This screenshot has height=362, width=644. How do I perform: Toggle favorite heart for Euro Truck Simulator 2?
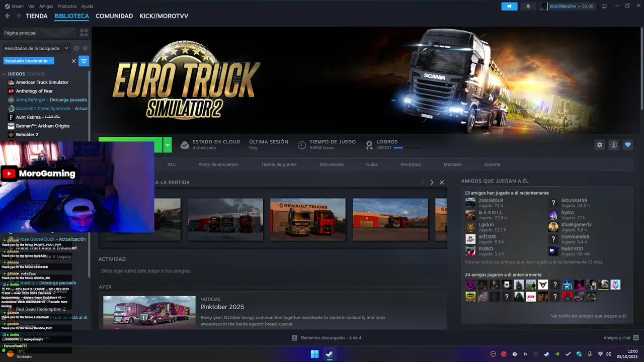(x=628, y=145)
